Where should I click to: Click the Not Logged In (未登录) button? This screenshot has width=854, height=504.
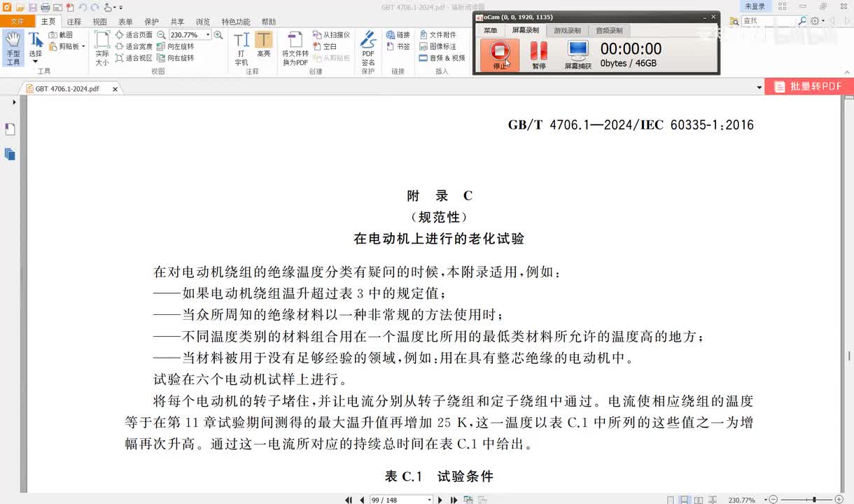(755, 6)
